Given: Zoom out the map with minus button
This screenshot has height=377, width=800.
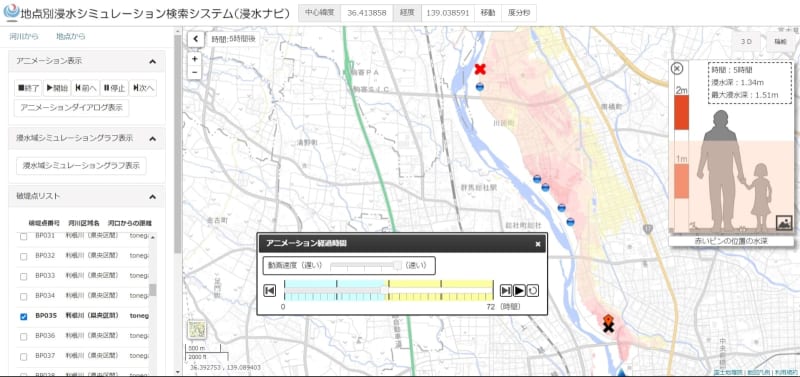Looking at the screenshot, I should tap(194, 72).
